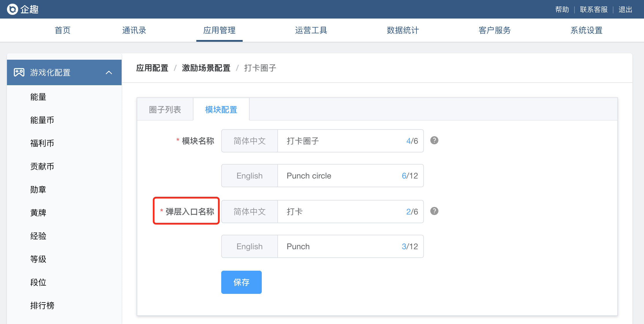Select the 模块配置 tab

221,110
